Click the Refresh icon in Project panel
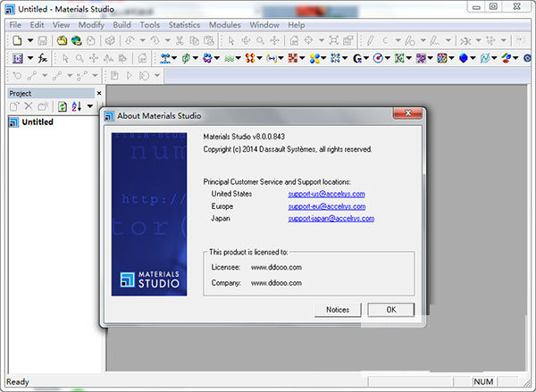This screenshot has height=392, width=536. (63, 106)
